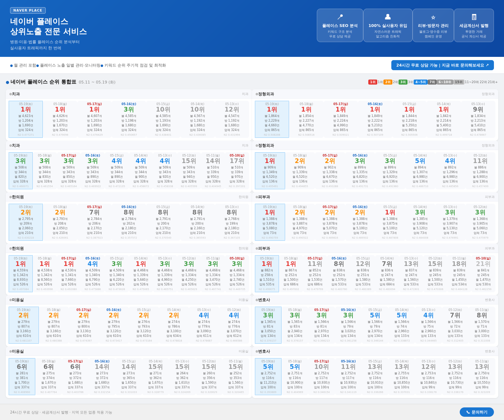Select the 미용실 6위 card with 블 281개
This screenshot has height=420, width=504.
pyautogui.click(x=22, y=376)
